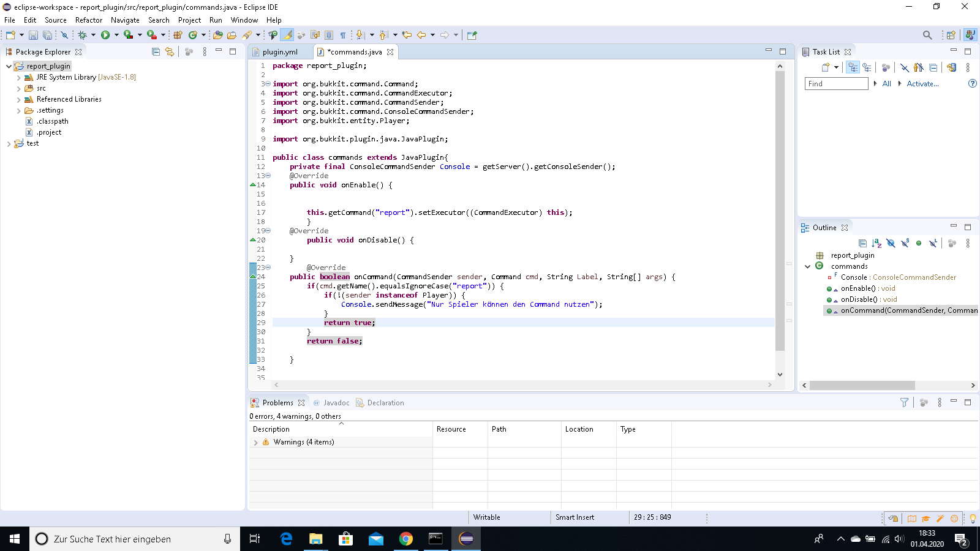This screenshot has height=551, width=980.
Task: Click the New Java Class icon
Action: [x=193, y=35]
